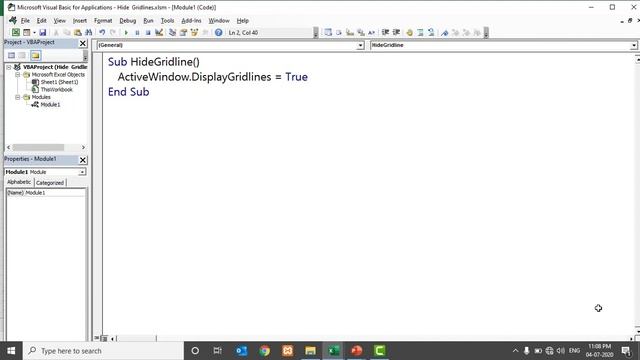This screenshot has height=360, width=640.
Task: Open the Debug menu
Action: [127, 20]
